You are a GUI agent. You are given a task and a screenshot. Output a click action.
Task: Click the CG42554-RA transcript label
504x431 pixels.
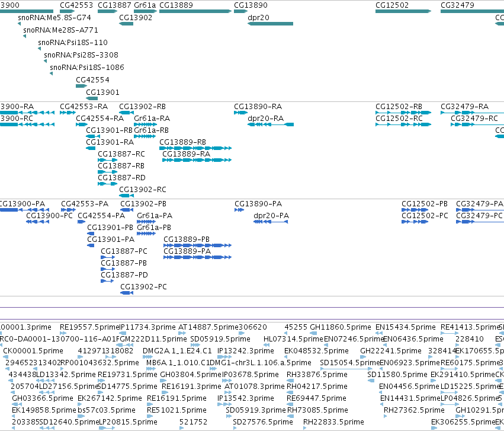pos(99,119)
